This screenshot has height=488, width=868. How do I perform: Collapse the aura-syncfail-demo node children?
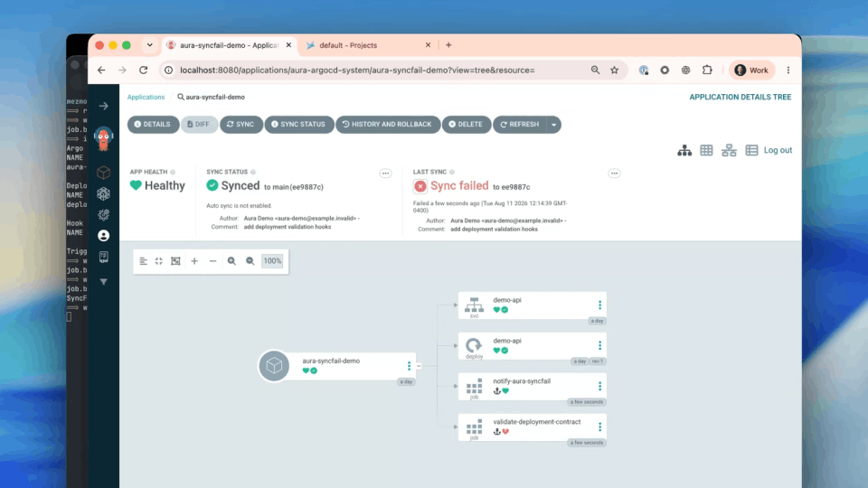419,366
